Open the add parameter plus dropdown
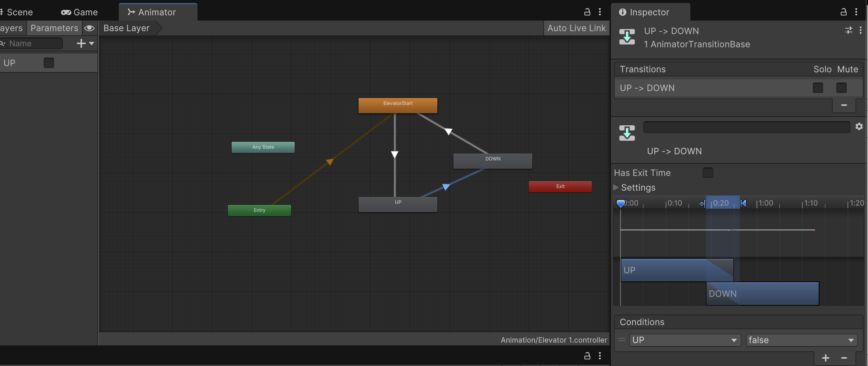 (x=85, y=43)
